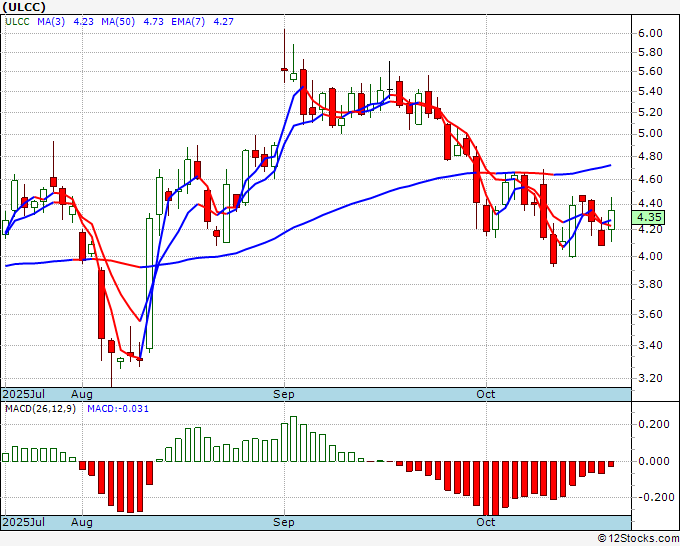Click Oct on the MACD date axis

click(485, 522)
